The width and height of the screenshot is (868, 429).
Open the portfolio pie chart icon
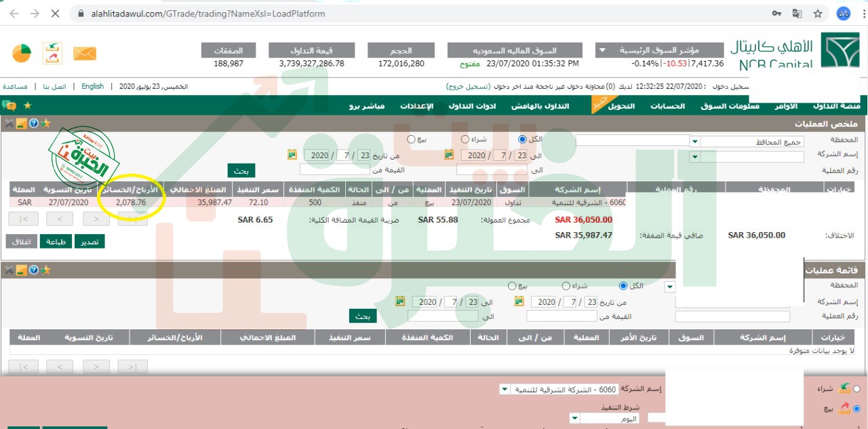tap(22, 53)
